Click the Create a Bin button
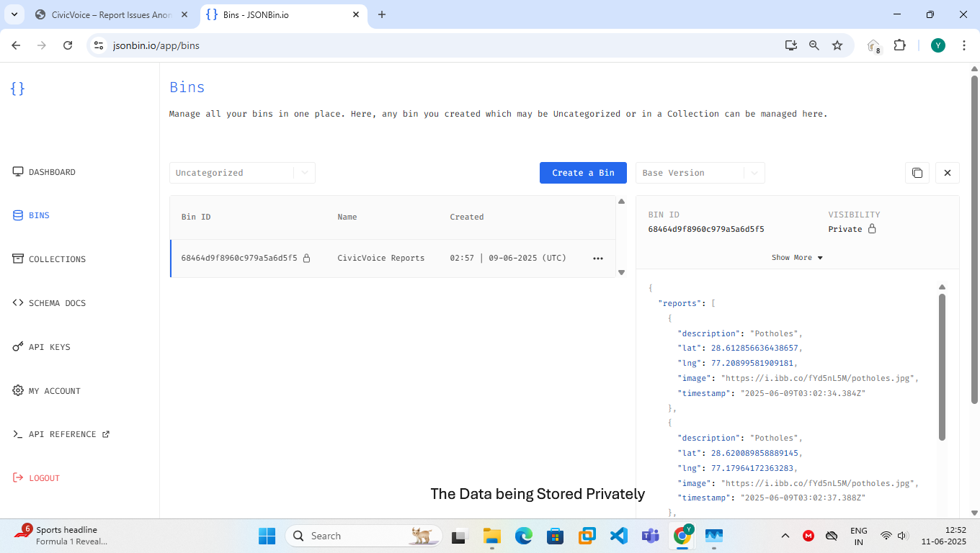This screenshot has height=553, width=980. click(x=583, y=173)
